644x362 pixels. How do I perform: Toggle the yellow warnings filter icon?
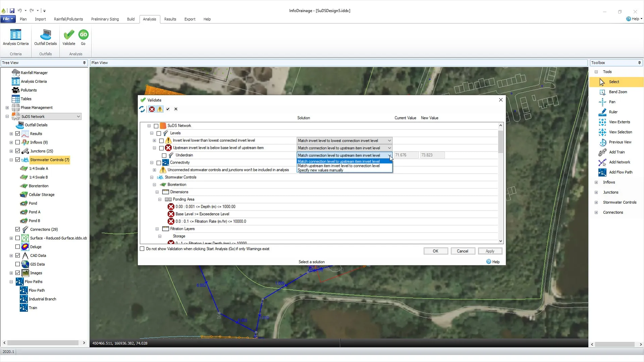click(x=160, y=109)
